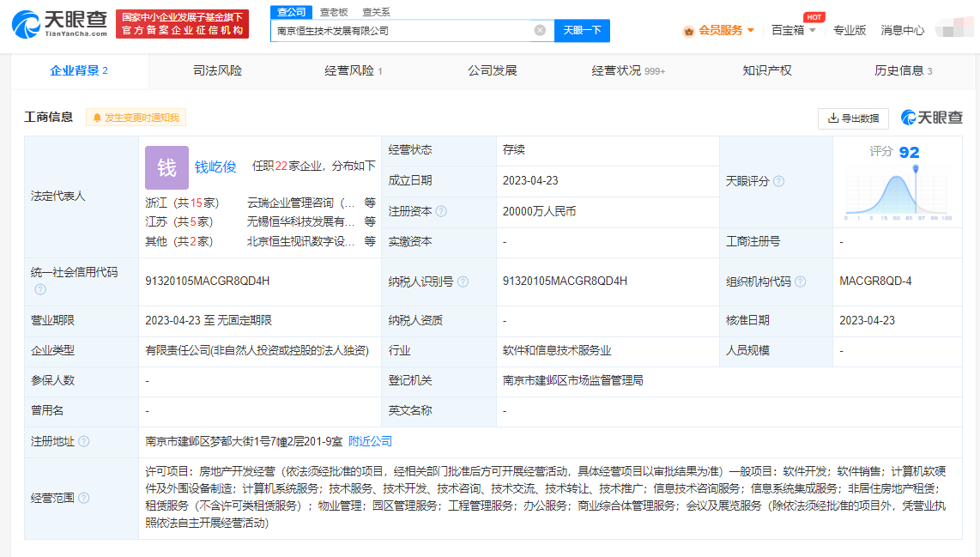Click the 20000万人民币 registered capital value

(x=540, y=211)
